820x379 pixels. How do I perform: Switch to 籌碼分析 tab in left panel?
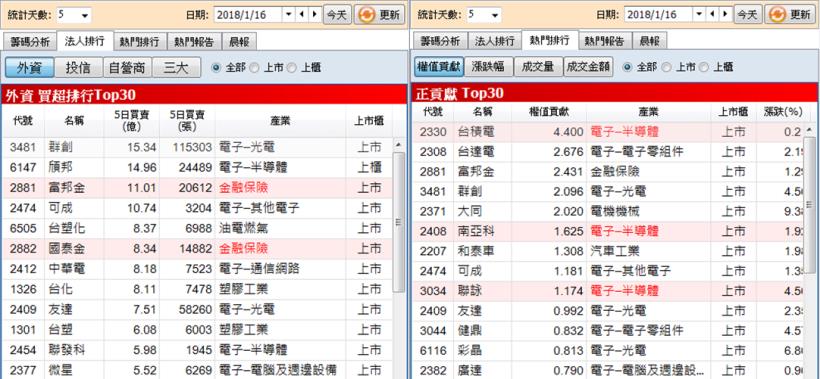click(30, 41)
